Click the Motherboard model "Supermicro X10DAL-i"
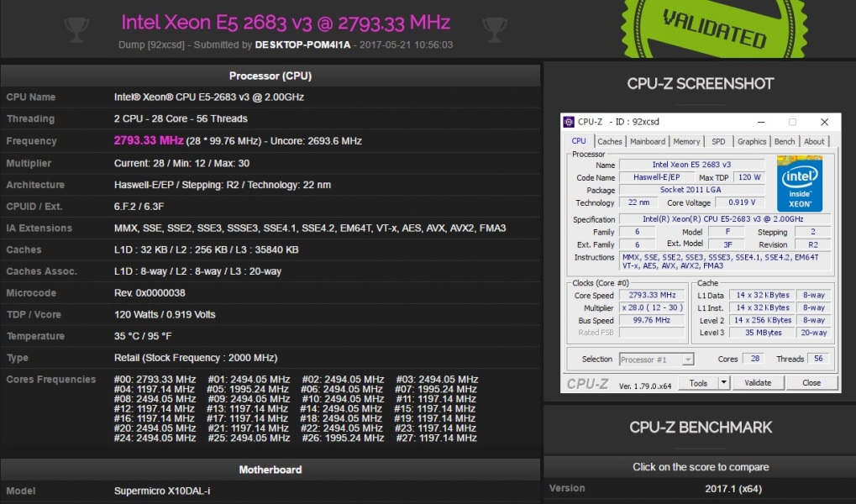This screenshot has width=856, height=504. (162, 491)
